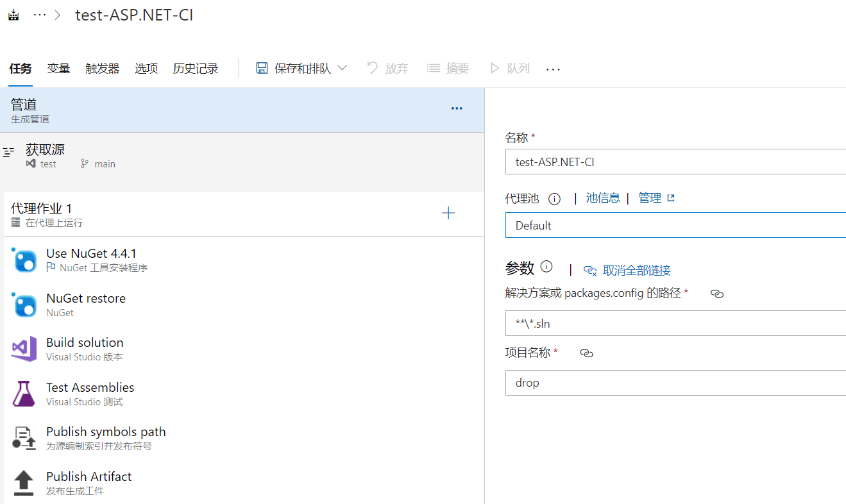
Task: Click the Use NuGet 4.4.1 task icon
Action: 24,260
